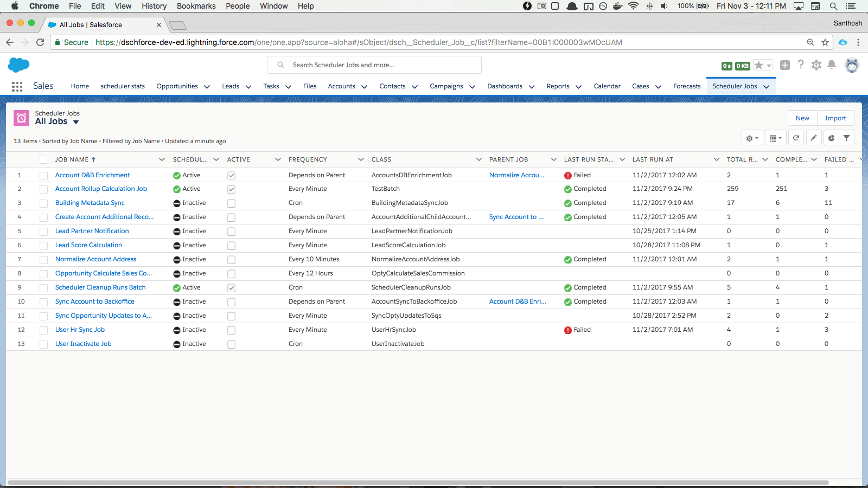This screenshot has height=488, width=868.
Task: Switch to the Forecasts tab
Action: click(x=687, y=86)
